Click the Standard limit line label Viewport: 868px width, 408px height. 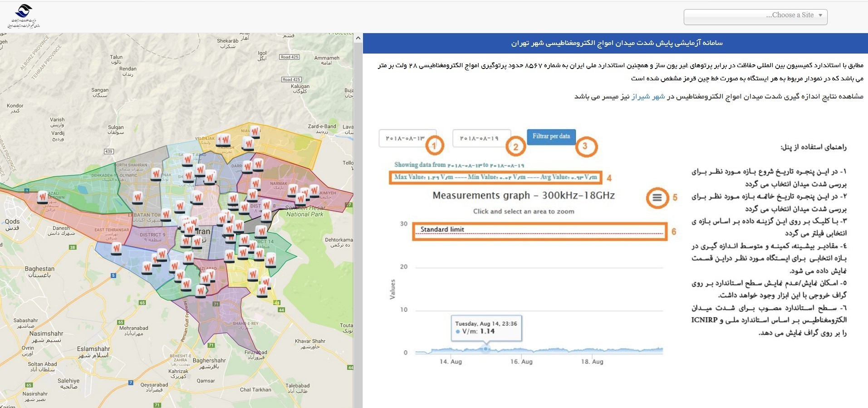[442, 230]
